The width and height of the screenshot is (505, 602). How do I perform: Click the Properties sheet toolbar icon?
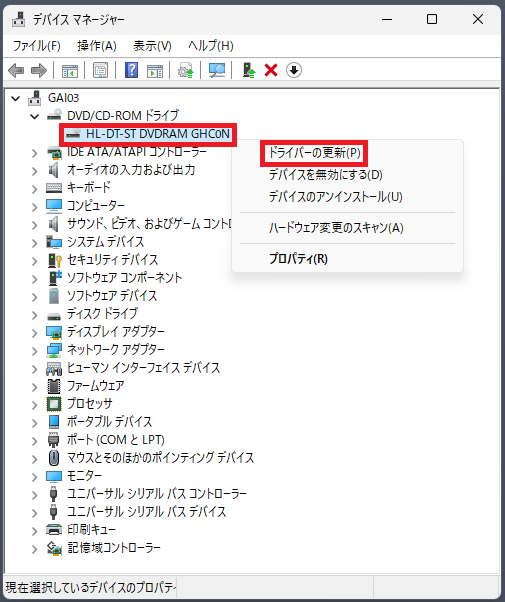pyautogui.click(x=101, y=71)
